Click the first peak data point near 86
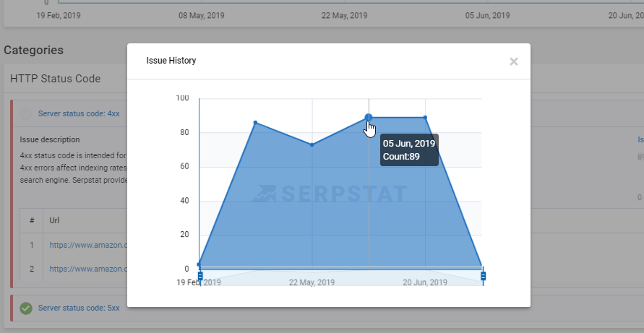This screenshot has width=644, height=333. coord(255,122)
